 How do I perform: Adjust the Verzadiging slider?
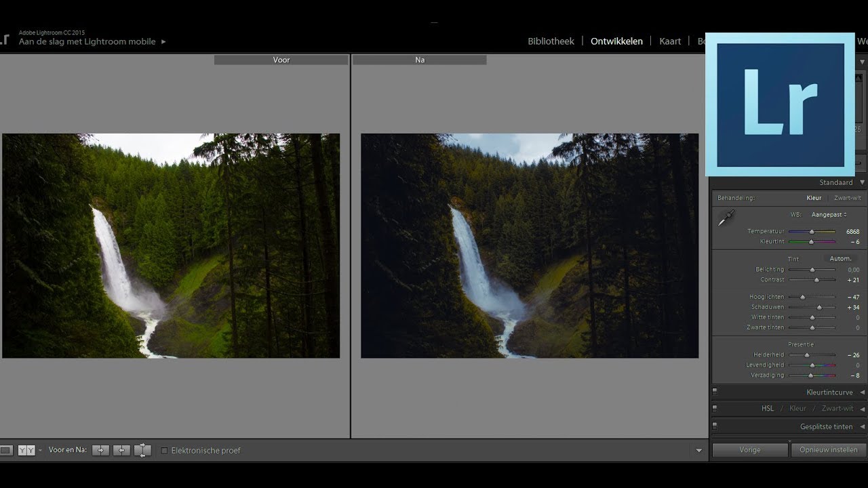pos(812,375)
